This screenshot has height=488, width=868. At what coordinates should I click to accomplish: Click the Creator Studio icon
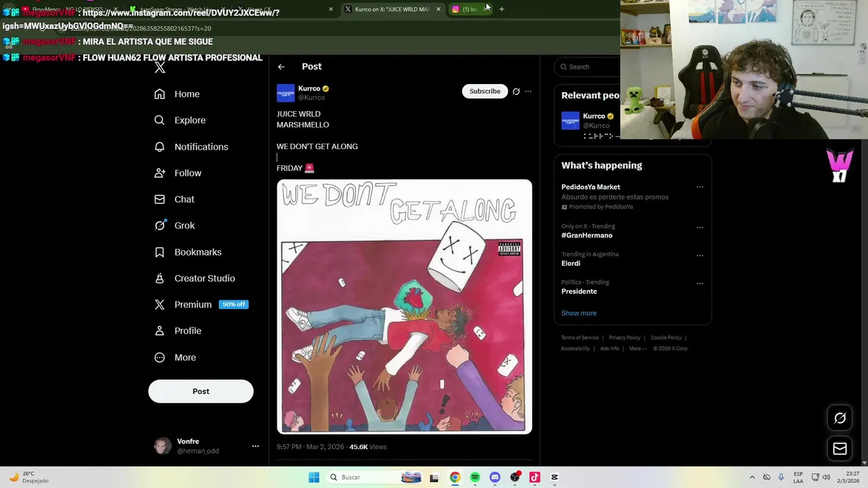click(x=159, y=279)
